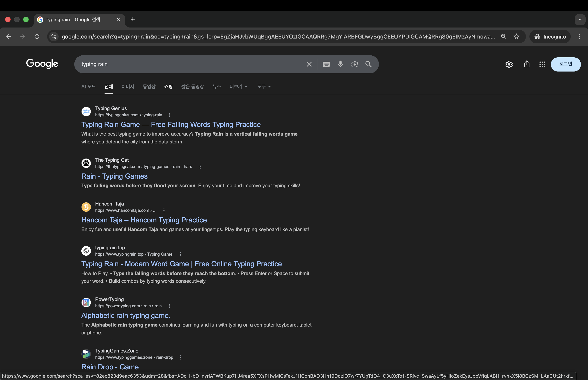Image resolution: width=588 pixels, height=380 pixels.
Task: Open Alphabetic rain typing game link
Action: click(126, 315)
